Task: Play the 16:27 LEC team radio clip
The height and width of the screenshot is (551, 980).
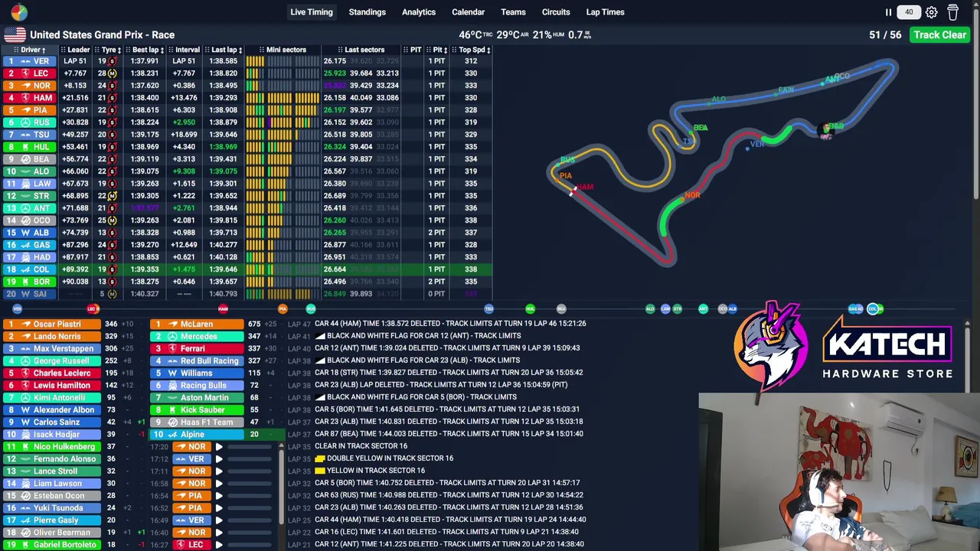Action: click(219, 545)
